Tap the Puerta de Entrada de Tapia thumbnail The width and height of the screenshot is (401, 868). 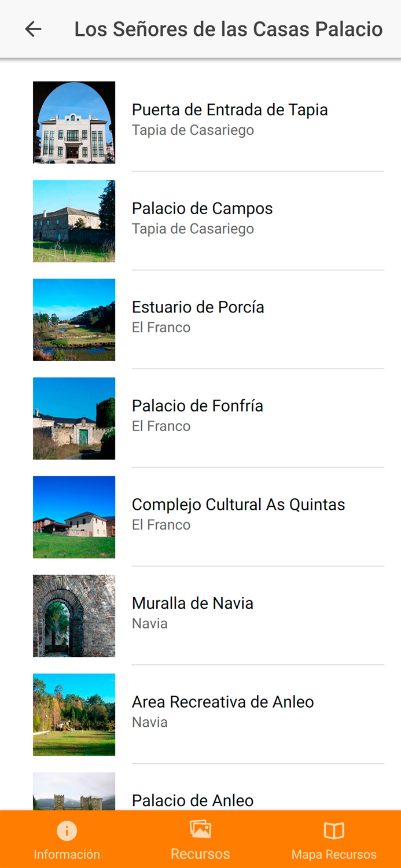click(74, 122)
